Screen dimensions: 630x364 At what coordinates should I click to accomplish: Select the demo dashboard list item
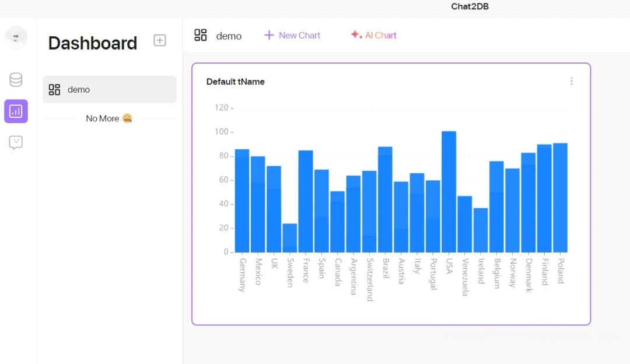[x=110, y=90]
